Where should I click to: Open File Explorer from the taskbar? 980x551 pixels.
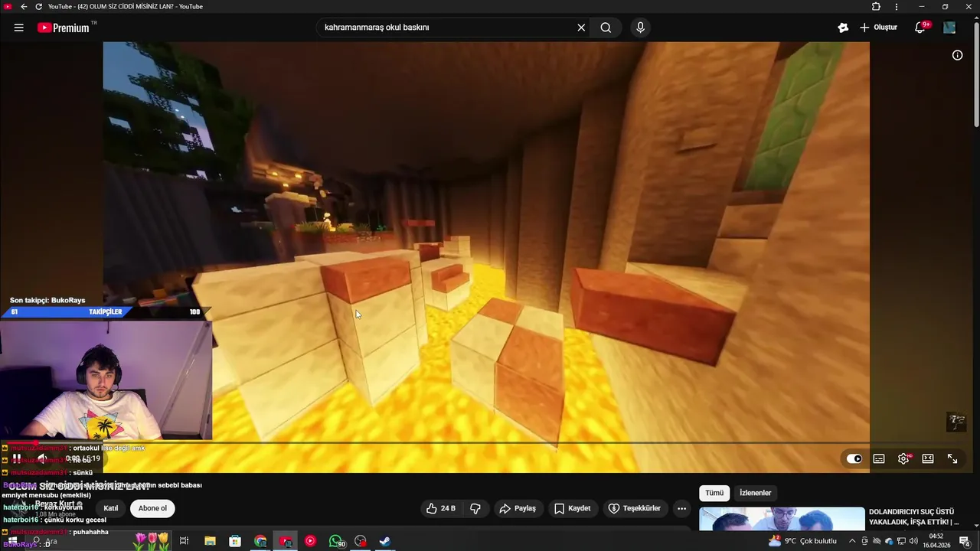(x=210, y=541)
